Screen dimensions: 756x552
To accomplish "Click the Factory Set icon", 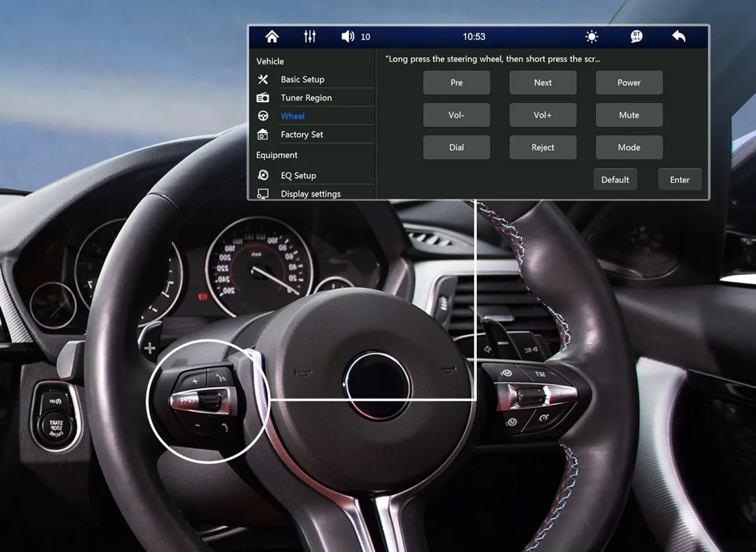I will point(263,134).
